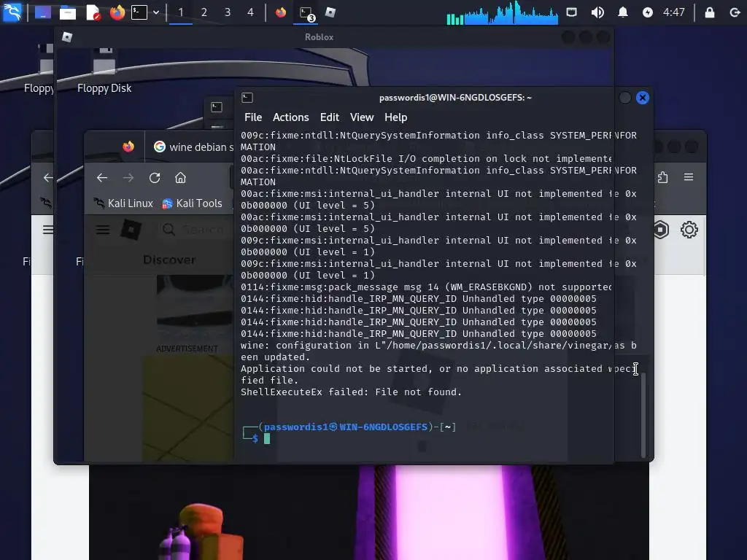Launch Firefox from the panel launcher
This screenshot has width=747, height=560.
click(117, 12)
